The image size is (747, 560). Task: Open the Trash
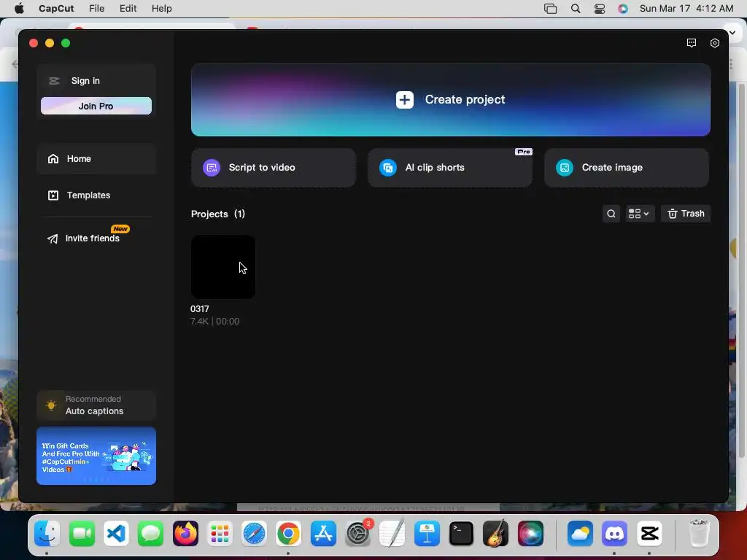pos(686,214)
